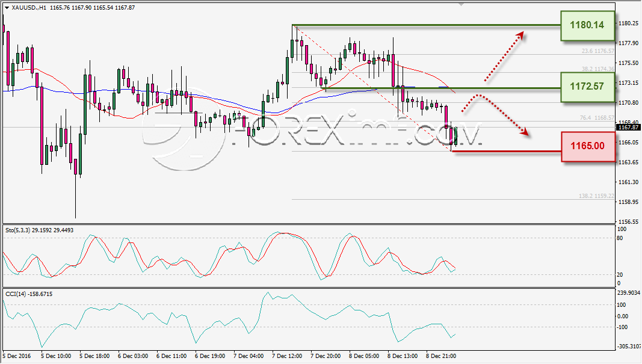Click the Sto(5,3,3) indicator label
The width and height of the screenshot is (642, 364).
(39, 230)
